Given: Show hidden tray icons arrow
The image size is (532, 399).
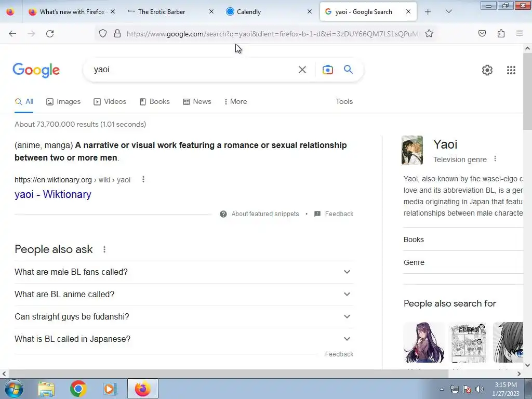Looking at the screenshot, I should point(442,389).
